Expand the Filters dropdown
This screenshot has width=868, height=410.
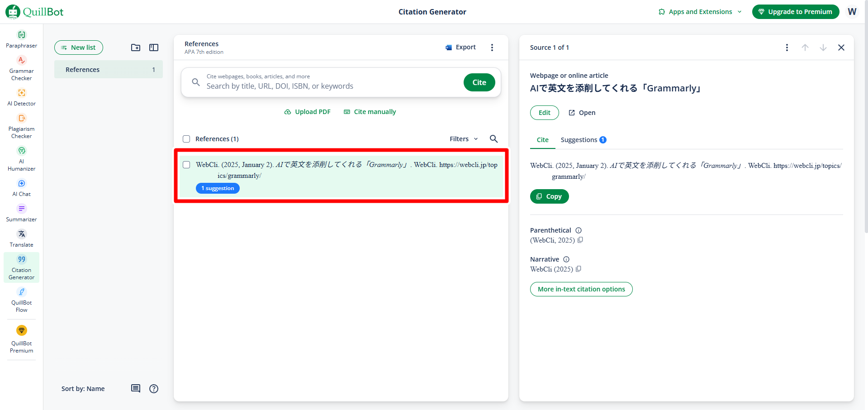(x=464, y=139)
